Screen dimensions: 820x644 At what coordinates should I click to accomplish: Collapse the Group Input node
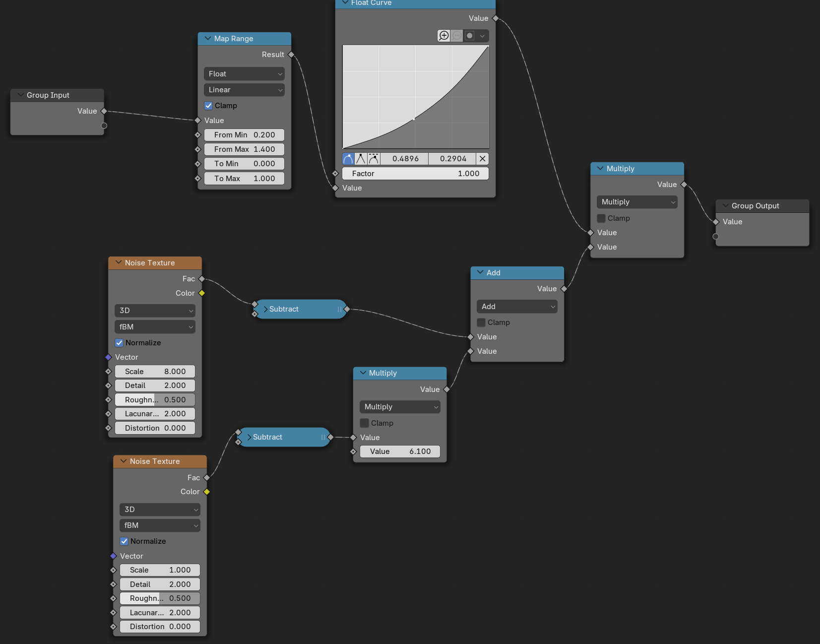point(20,95)
